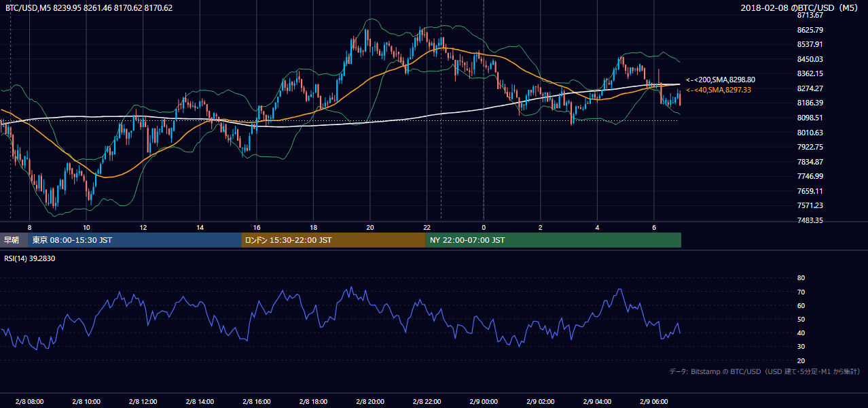The width and height of the screenshot is (868, 408).
Task: Click the RSI 40 level label
Action: click(801, 333)
